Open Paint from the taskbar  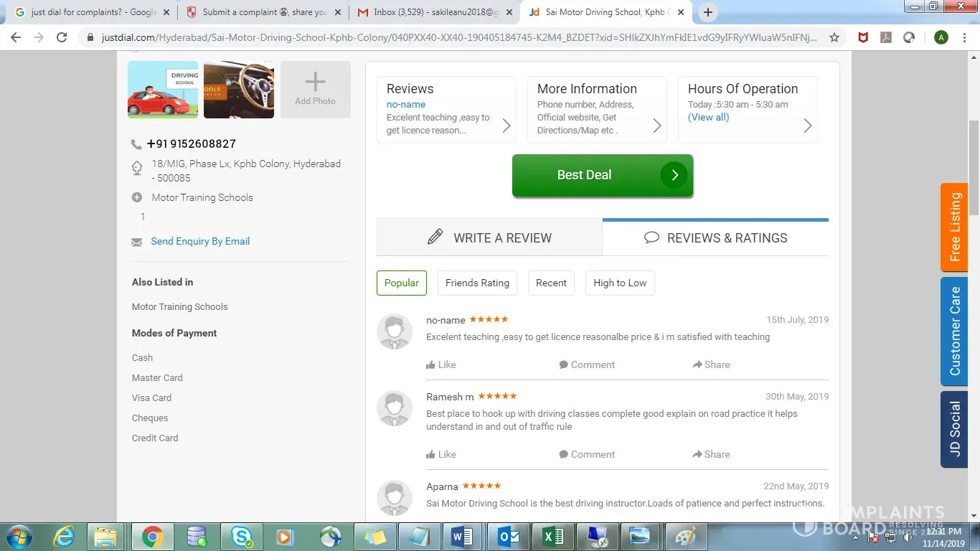tap(687, 537)
